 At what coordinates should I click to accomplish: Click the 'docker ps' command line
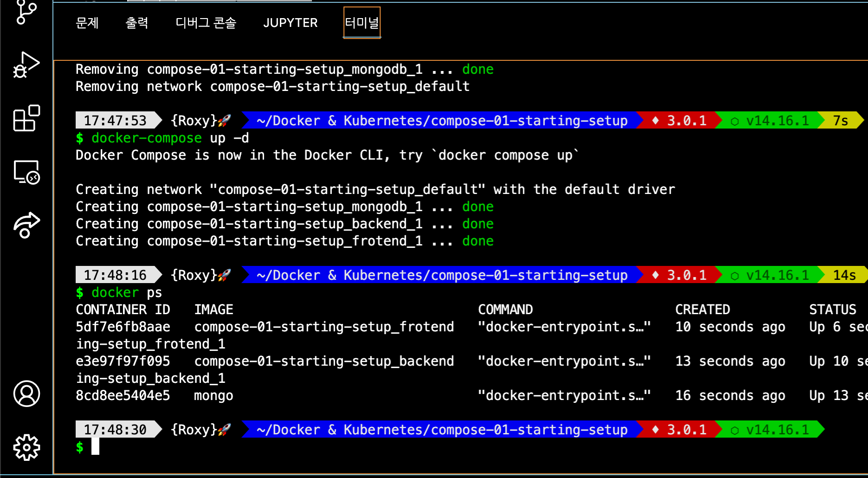coord(127,292)
